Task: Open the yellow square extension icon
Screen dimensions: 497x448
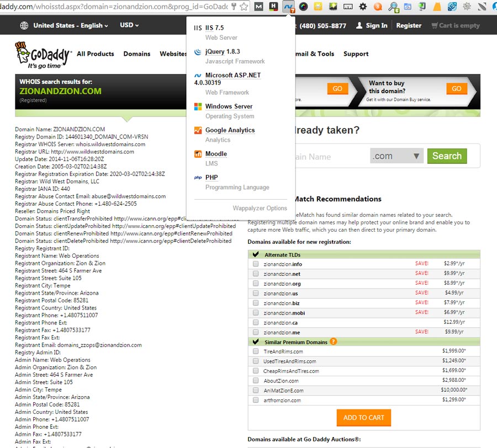Action: click(318, 6)
